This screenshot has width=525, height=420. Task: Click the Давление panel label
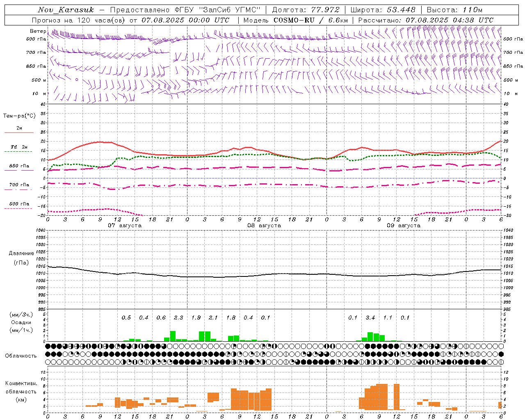tap(21, 253)
